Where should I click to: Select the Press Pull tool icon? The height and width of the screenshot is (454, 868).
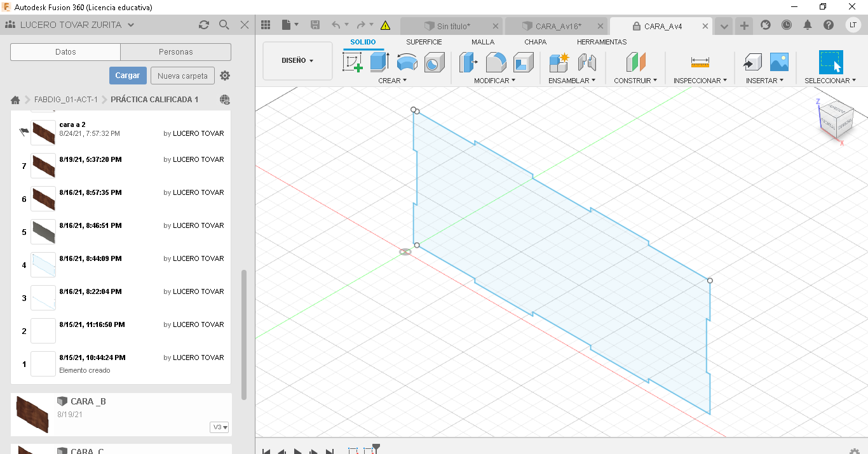pos(468,62)
